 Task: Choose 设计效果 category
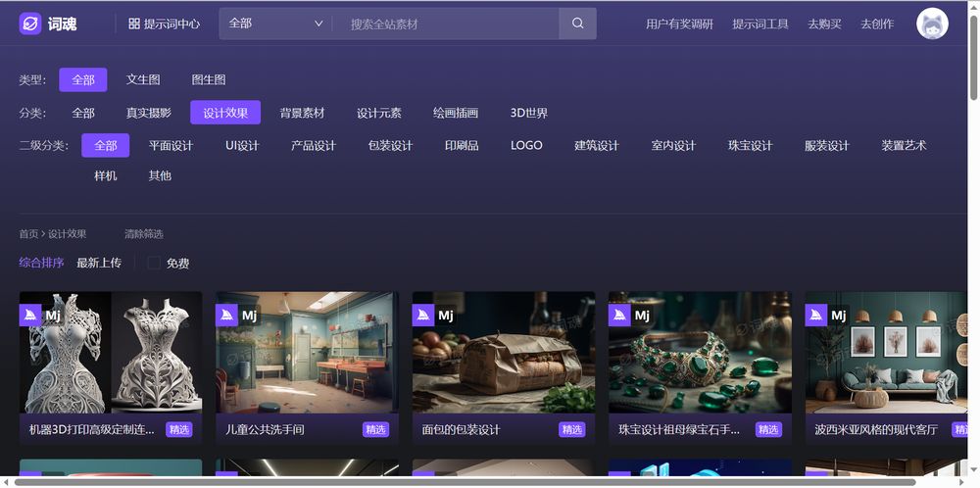(x=225, y=113)
